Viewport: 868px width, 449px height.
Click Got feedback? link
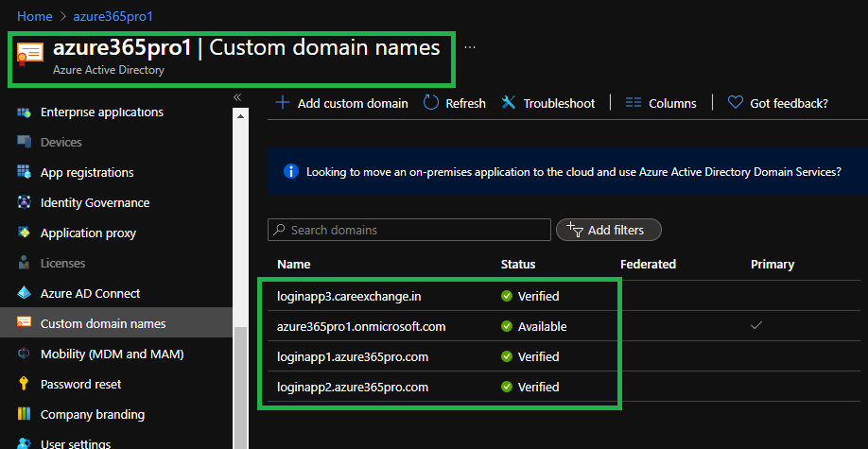click(x=789, y=104)
